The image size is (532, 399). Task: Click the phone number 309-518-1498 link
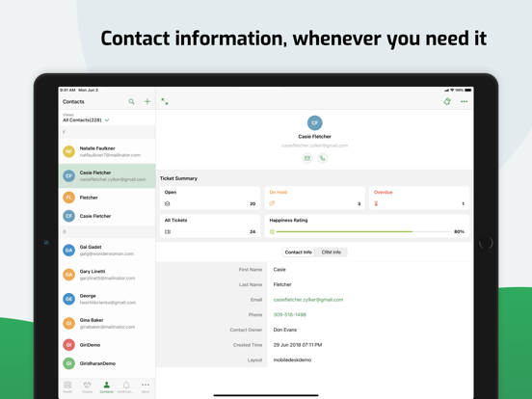pos(290,315)
